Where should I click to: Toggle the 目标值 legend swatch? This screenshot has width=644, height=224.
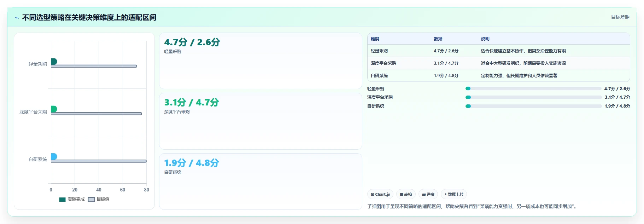(91, 199)
